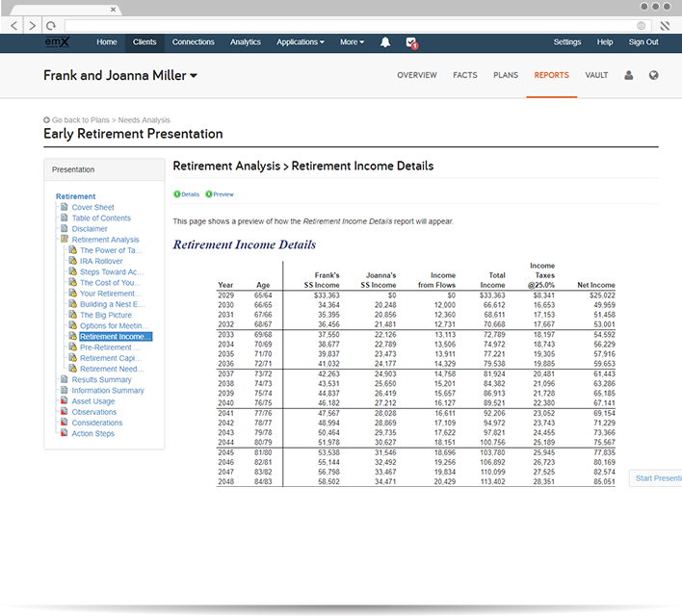Click the user profile icon next to Vault

(x=628, y=75)
